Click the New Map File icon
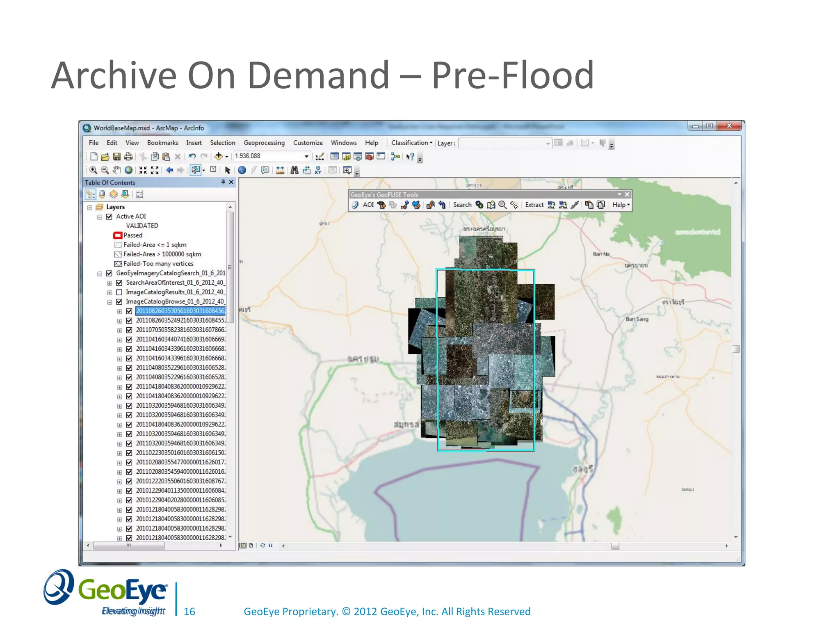This screenshot has width=840, height=630. click(94, 156)
